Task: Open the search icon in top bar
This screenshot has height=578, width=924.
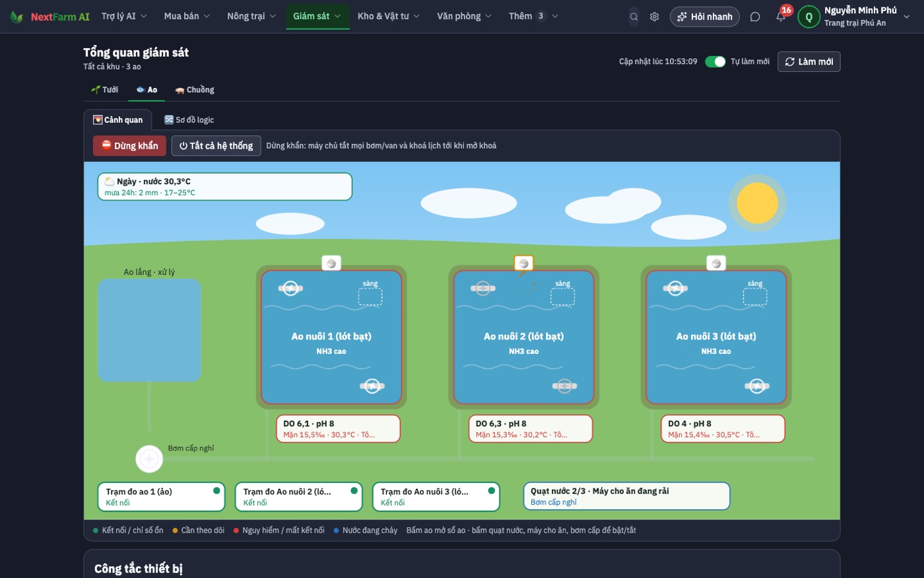Action: (x=634, y=17)
